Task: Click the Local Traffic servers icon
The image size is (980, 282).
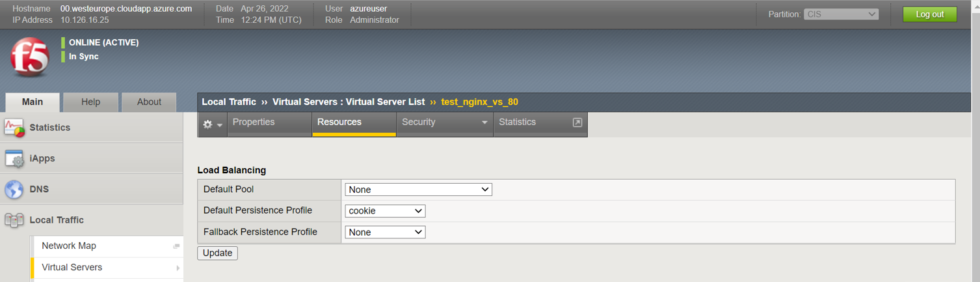Action: [14, 220]
